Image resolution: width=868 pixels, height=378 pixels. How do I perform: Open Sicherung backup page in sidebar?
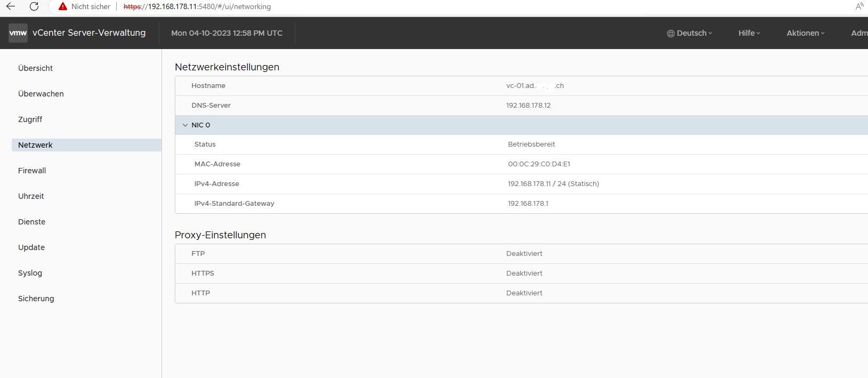[36, 299]
